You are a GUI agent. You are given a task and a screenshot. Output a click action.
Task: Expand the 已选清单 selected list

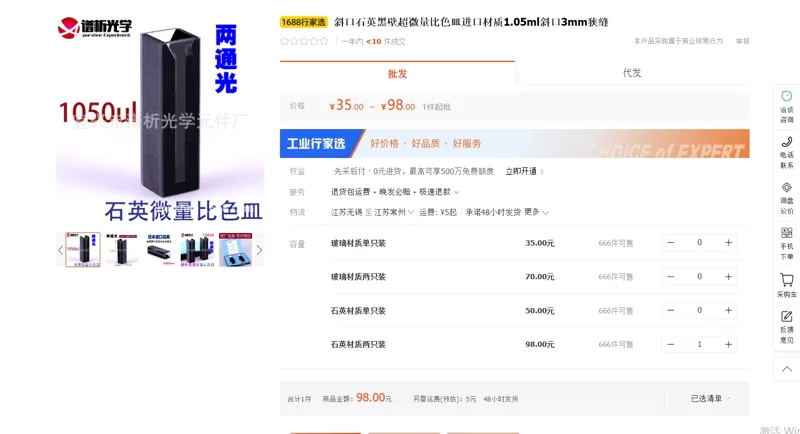[x=710, y=398]
